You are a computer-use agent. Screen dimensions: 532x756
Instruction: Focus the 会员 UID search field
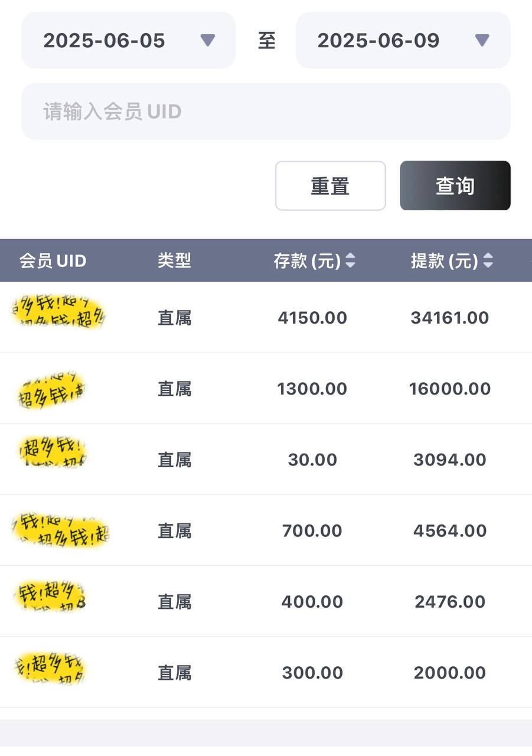[x=266, y=112]
